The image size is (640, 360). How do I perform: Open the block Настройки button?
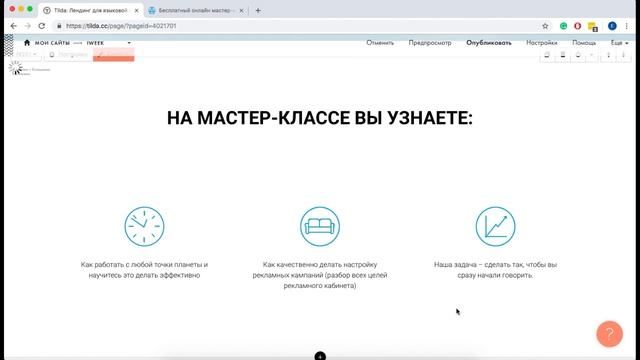tap(69, 55)
